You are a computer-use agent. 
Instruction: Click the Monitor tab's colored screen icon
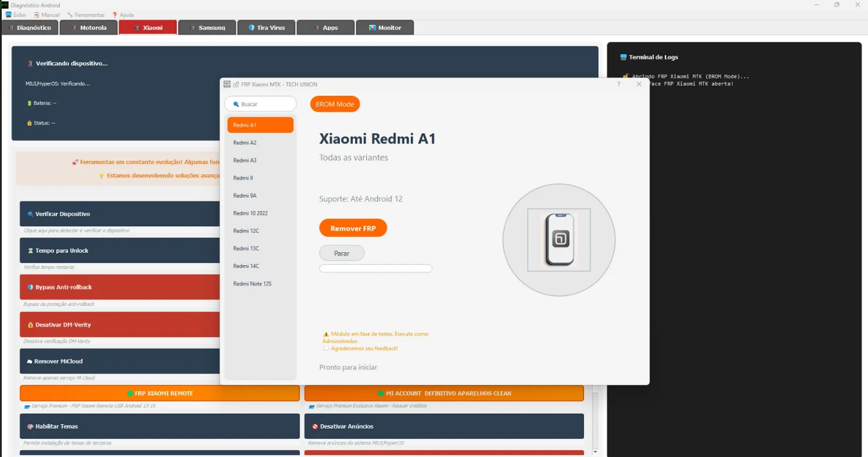tap(372, 27)
